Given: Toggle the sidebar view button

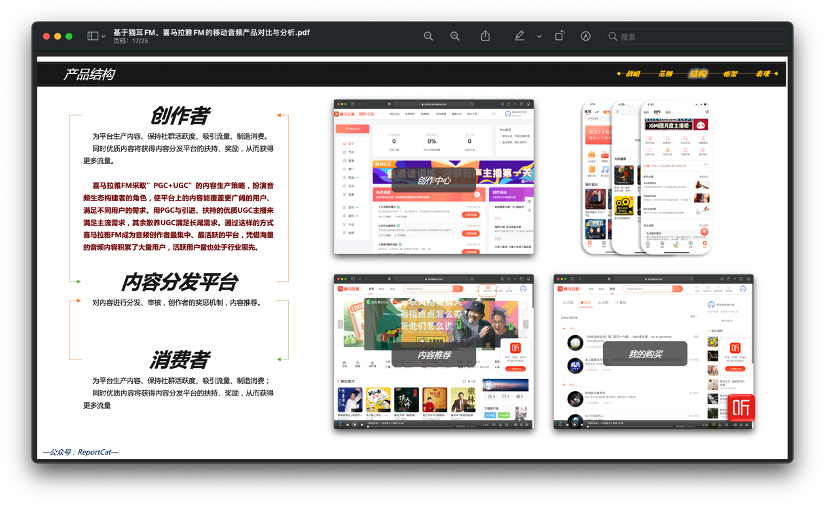Looking at the screenshot, I should click(93, 36).
